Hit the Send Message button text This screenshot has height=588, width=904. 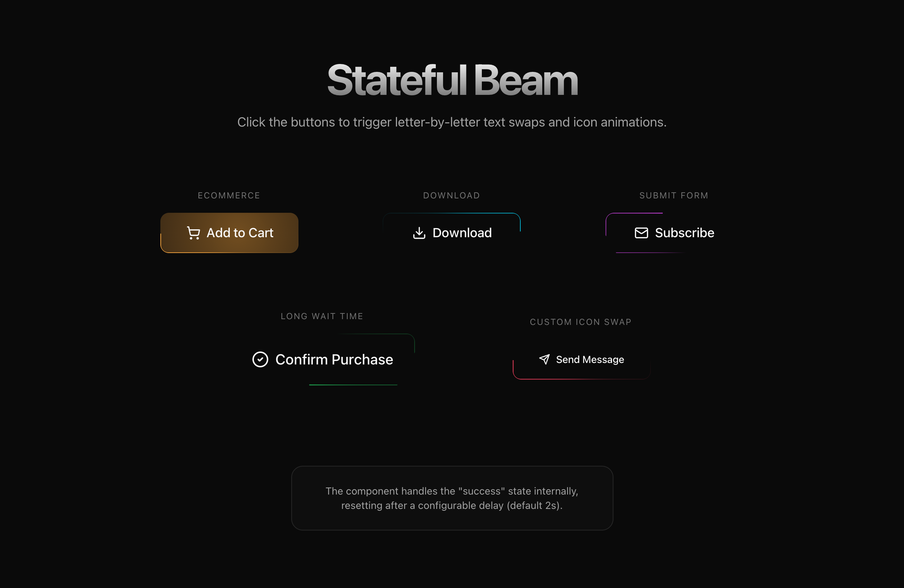point(590,359)
